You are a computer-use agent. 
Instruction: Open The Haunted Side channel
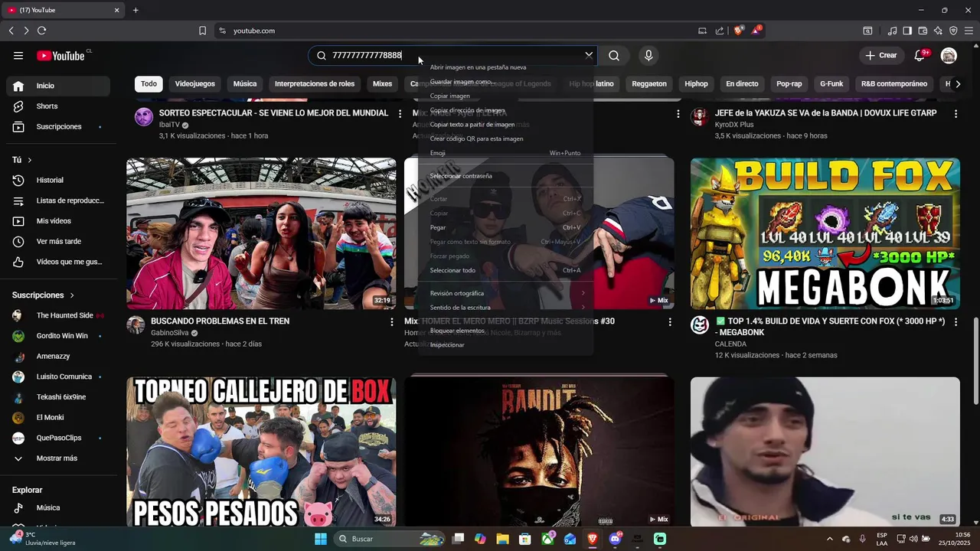coord(58,315)
